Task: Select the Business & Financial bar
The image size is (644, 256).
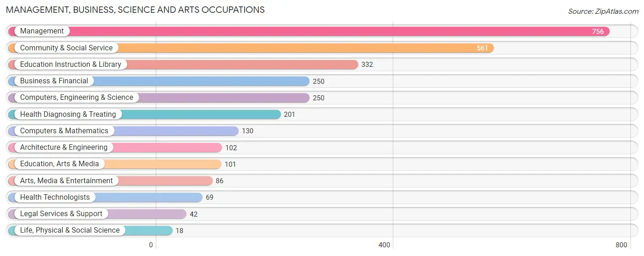Action: pyautogui.click(x=159, y=81)
